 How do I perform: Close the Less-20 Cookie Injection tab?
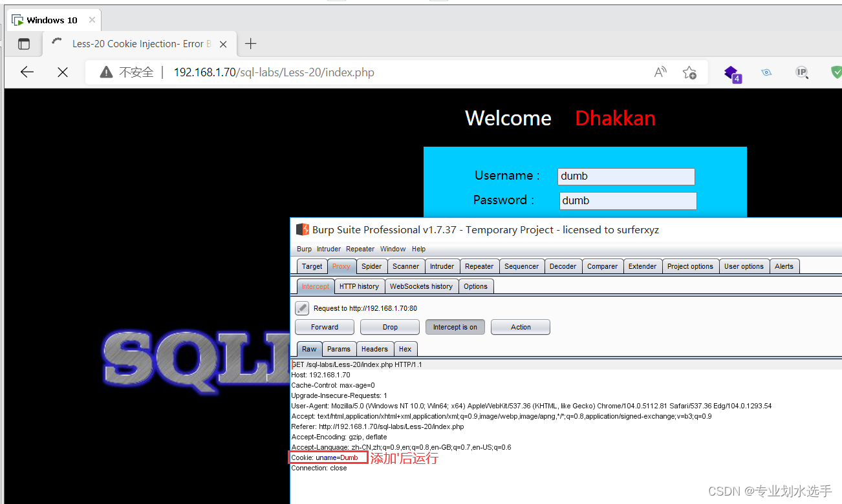point(223,44)
